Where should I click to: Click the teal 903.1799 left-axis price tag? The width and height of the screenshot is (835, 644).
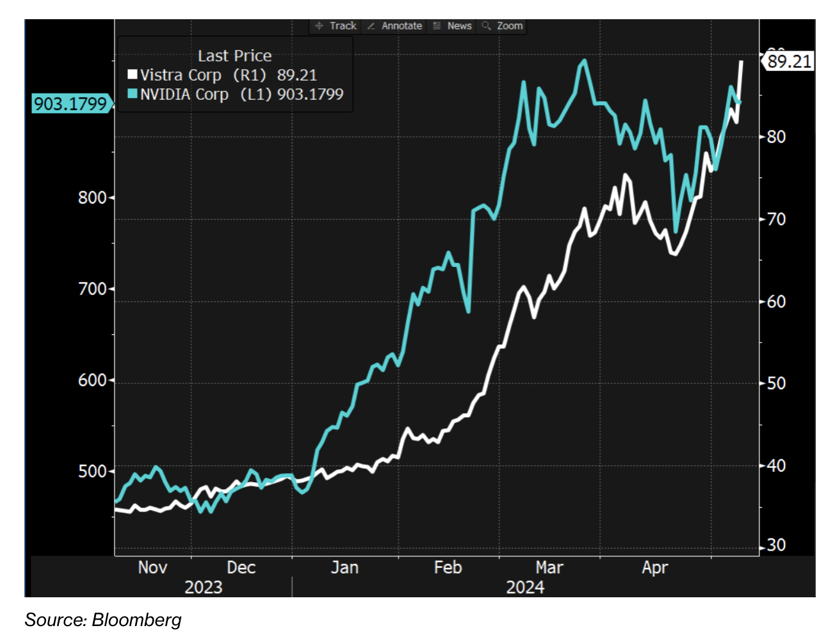(72, 104)
